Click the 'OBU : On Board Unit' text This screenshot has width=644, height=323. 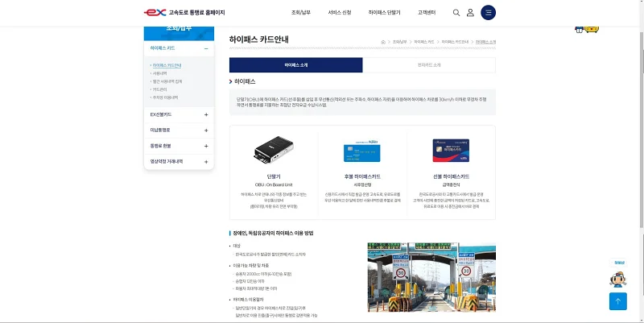[274, 185]
